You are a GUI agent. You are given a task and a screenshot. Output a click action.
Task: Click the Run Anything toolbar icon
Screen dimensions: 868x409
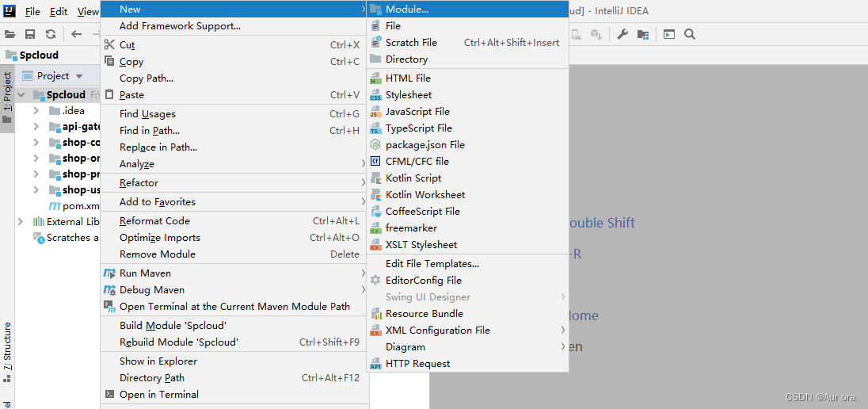[669, 34]
